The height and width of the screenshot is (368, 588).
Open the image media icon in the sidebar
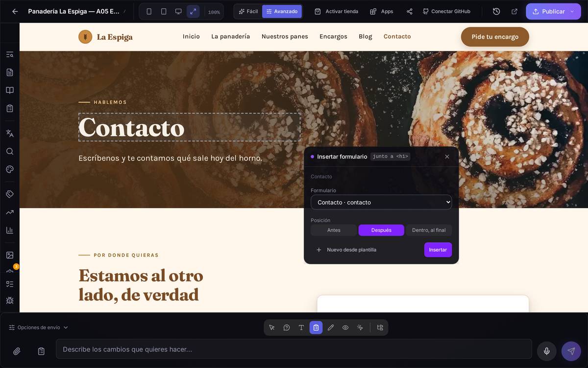pyautogui.click(x=10, y=255)
